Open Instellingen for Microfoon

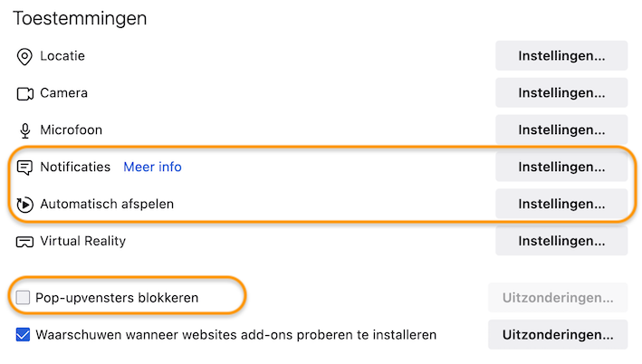[561, 129]
